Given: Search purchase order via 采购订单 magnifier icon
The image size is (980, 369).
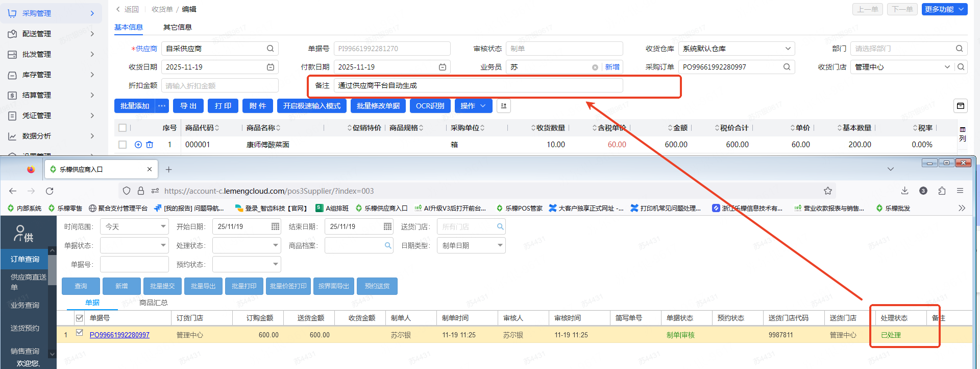Looking at the screenshot, I should coord(787,67).
